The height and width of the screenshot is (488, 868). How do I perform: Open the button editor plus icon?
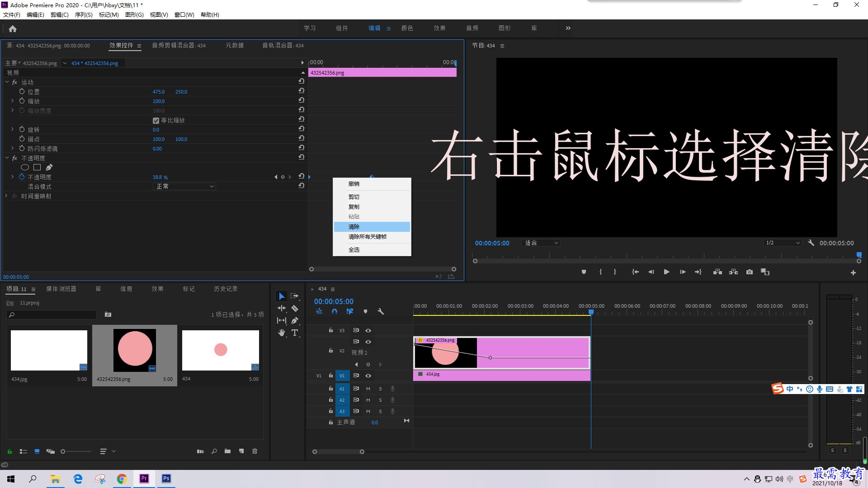point(853,272)
